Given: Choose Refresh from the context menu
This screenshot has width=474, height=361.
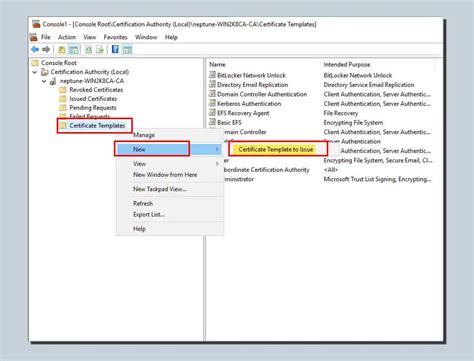Looking at the screenshot, I should (x=143, y=203).
